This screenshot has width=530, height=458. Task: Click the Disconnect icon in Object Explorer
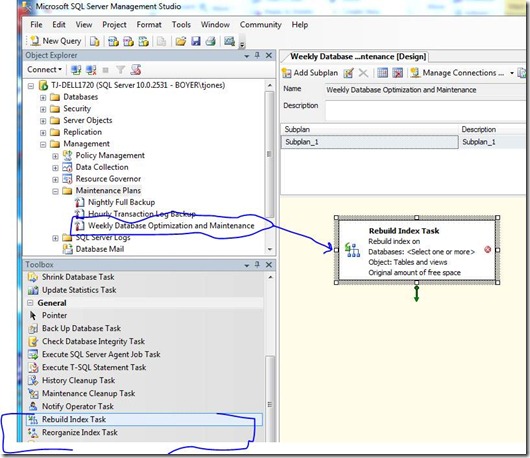(91, 70)
